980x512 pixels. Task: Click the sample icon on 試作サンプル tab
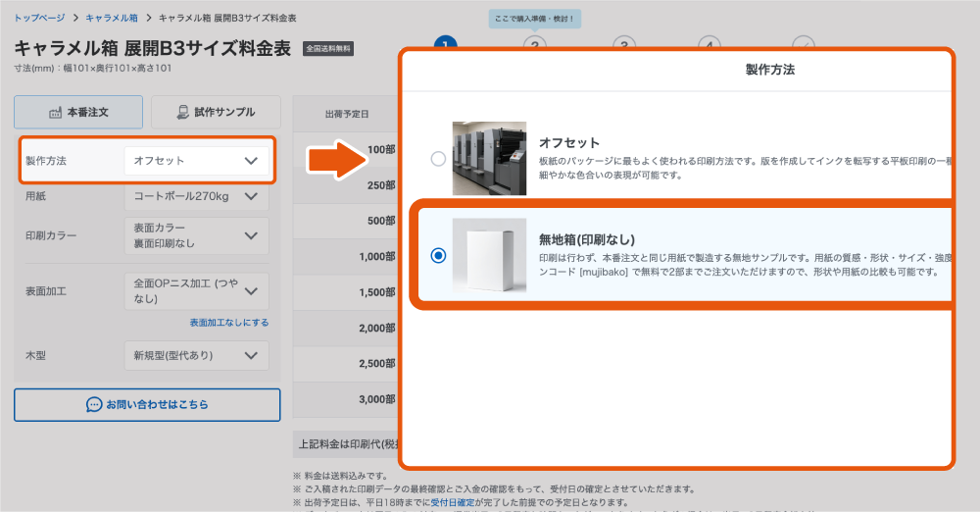(x=182, y=112)
